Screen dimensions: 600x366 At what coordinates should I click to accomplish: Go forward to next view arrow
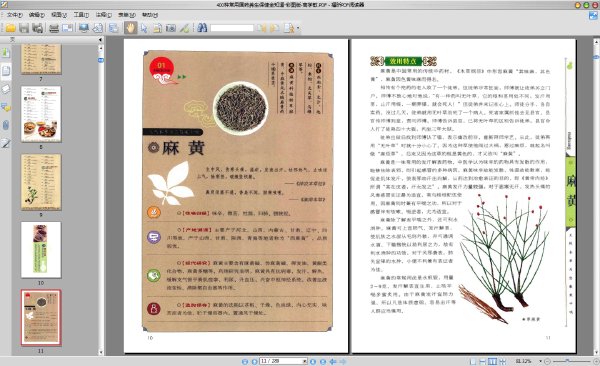click(x=343, y=361)
